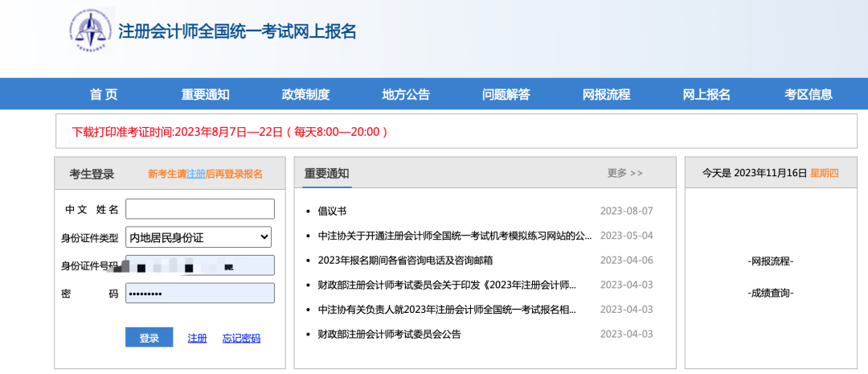The width and height of the screenshot is (868, 374).
Task: Go to 重要通知 in navigation bar
Action: tap(205, 94)
